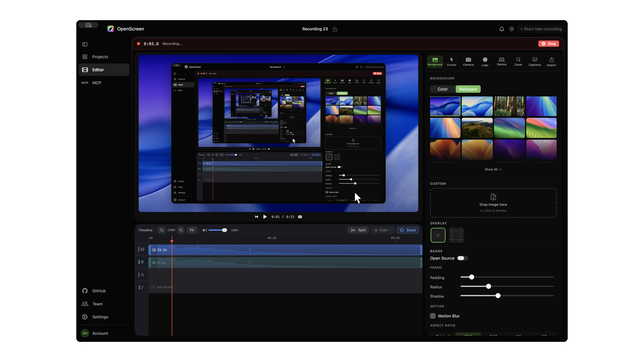644x362 pixels.
Task: Open the Account page
Action: pos(104,333)
